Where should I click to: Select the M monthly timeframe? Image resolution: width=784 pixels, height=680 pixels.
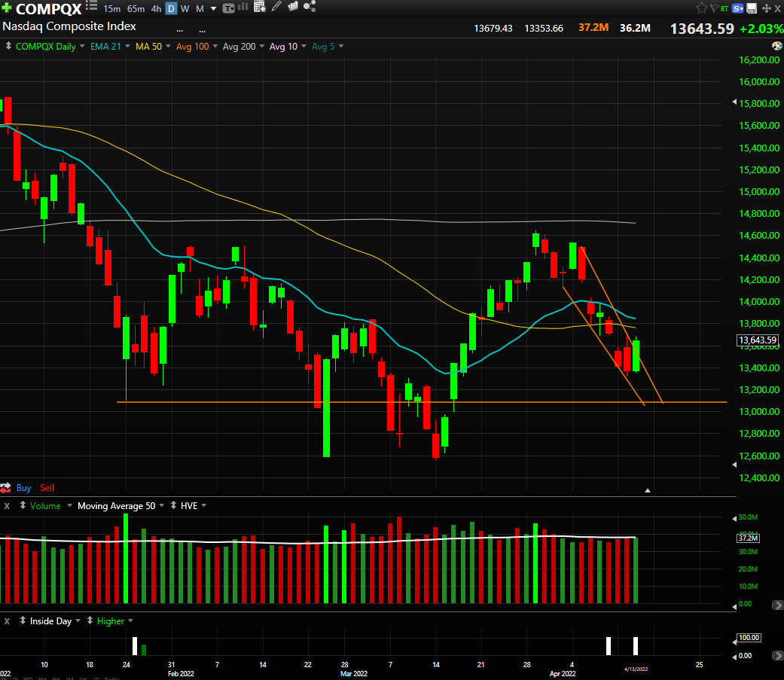coord(200,9)
